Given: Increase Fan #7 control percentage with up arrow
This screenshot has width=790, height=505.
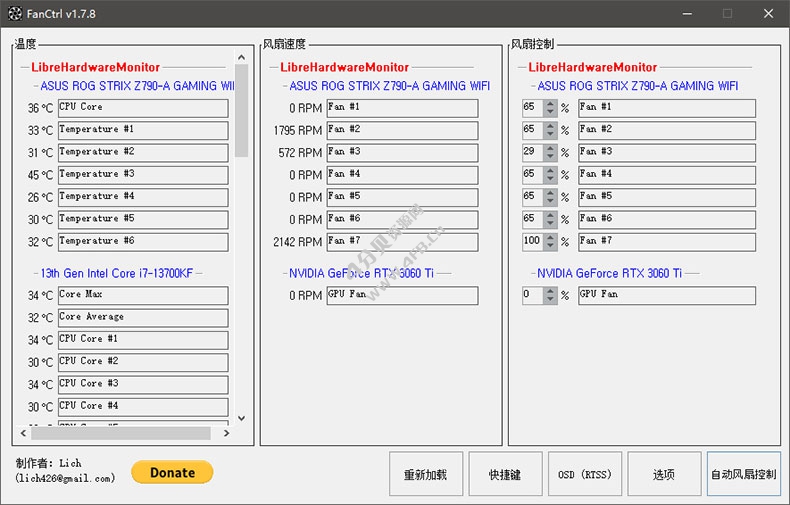Looking at the screenshot, I should point(550,237).
